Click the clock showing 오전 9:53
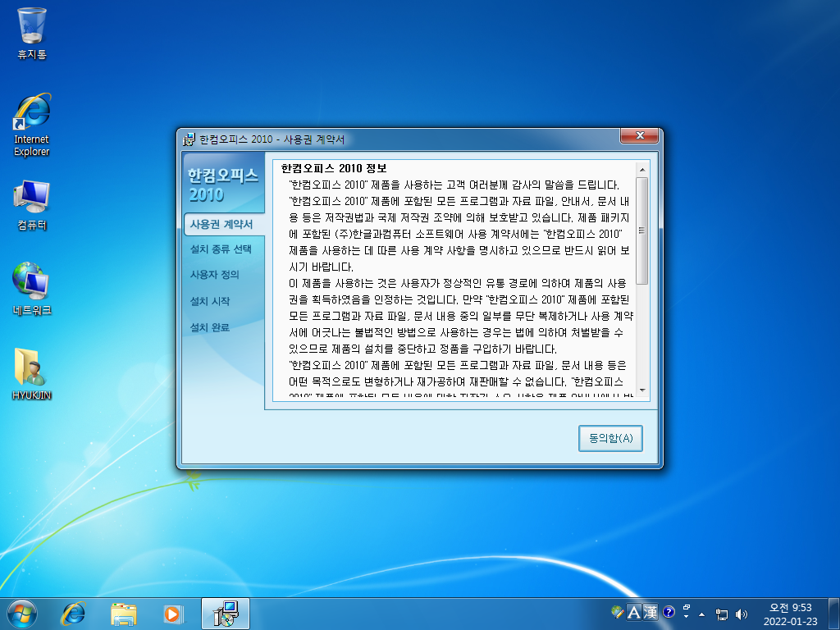This screenshot has height=630, width=840. point(790,614)
